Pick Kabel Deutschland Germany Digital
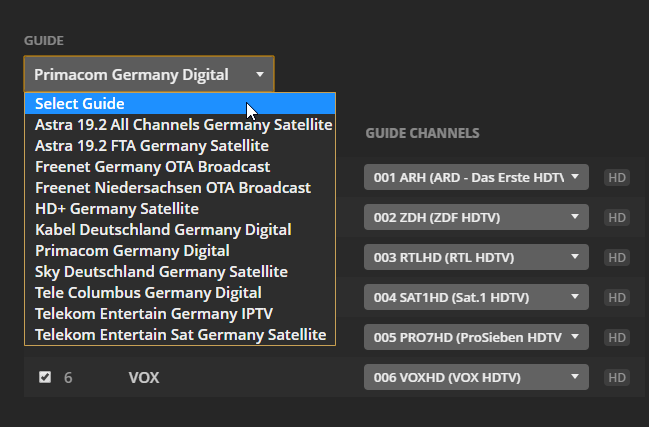The image size is (649, 427). pos(163,230)
